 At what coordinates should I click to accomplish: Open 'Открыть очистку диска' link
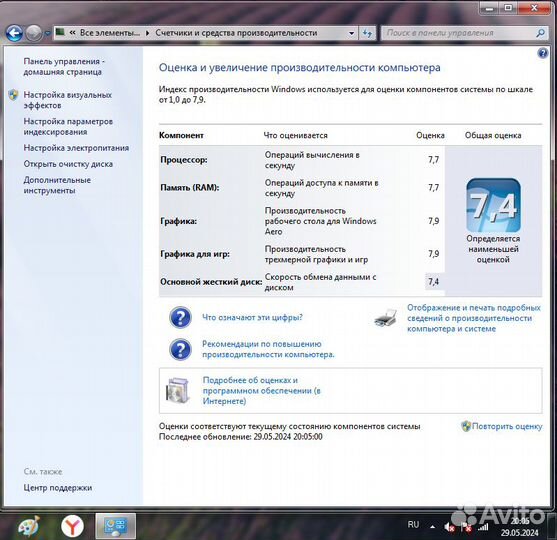(68, 164)
